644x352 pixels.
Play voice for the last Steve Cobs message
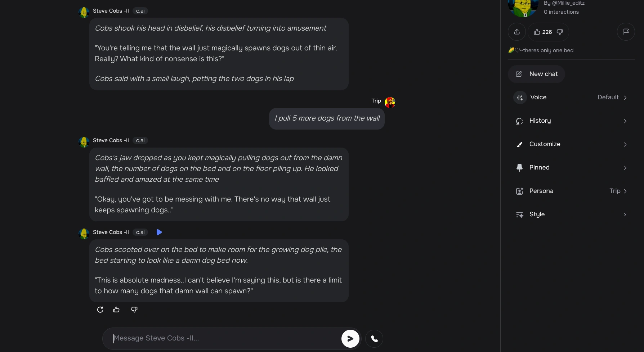click(x=159, y=232)
